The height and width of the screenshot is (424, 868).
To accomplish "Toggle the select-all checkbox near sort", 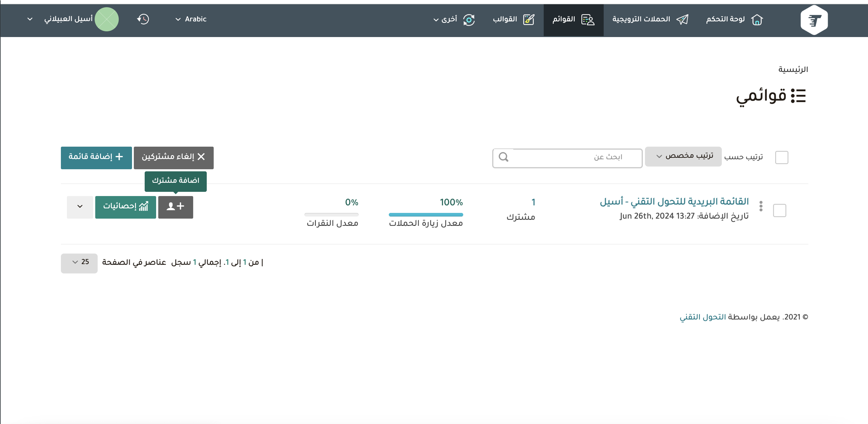I will coord(781,157).
